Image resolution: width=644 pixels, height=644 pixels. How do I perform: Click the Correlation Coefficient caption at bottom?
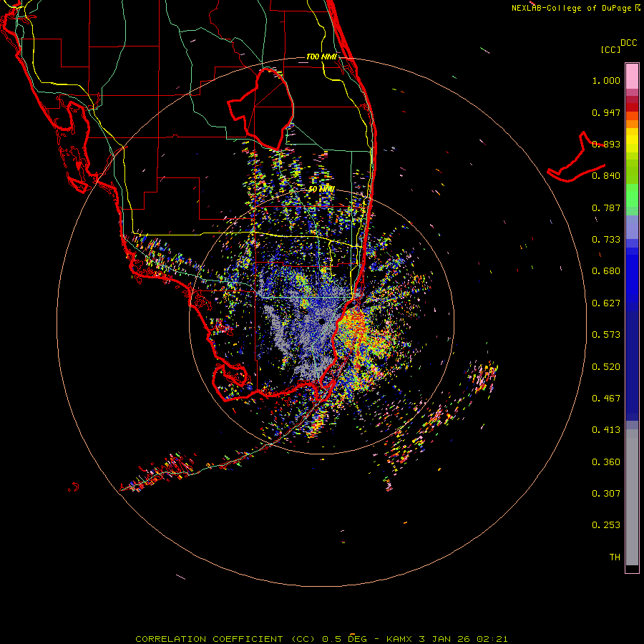[x=321, y=639]
